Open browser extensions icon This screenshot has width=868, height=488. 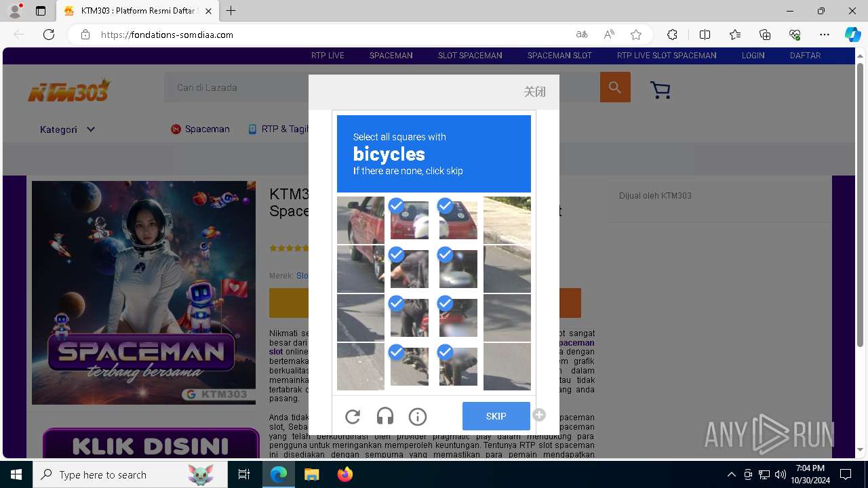[672, 35]
